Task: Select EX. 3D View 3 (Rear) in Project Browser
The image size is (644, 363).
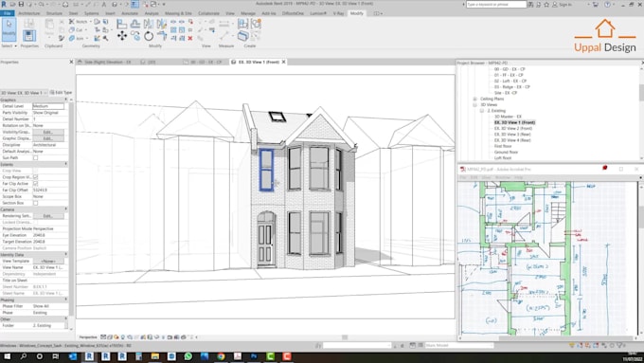Action: click(x=512, y=135)
